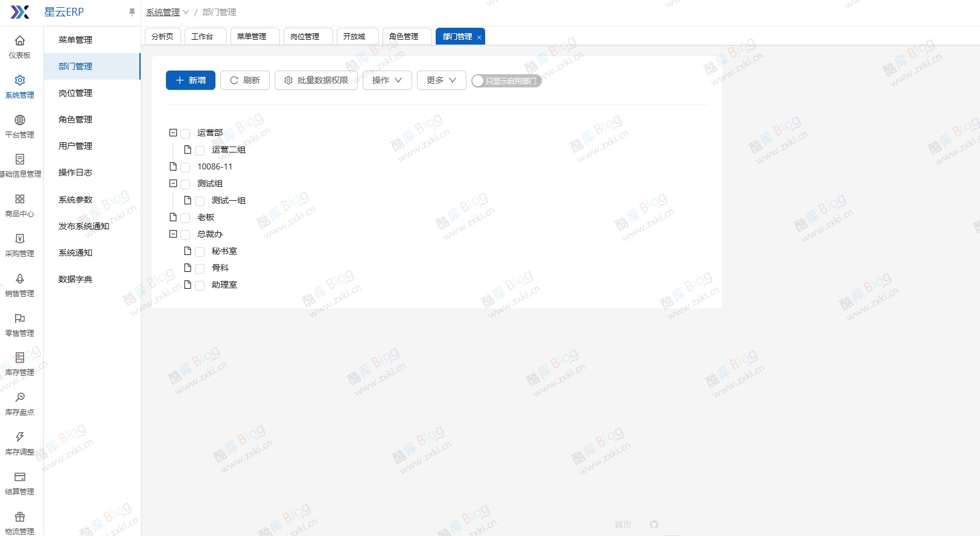Open the 系统管理 breadcrumb dropdown
Viewport: 980px width, 536px height.
[167, 12]
